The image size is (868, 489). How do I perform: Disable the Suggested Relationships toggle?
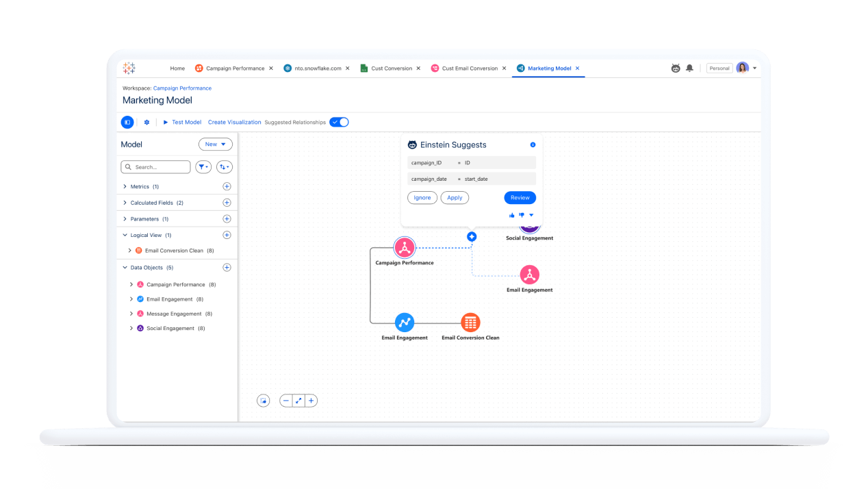point(338,121)
